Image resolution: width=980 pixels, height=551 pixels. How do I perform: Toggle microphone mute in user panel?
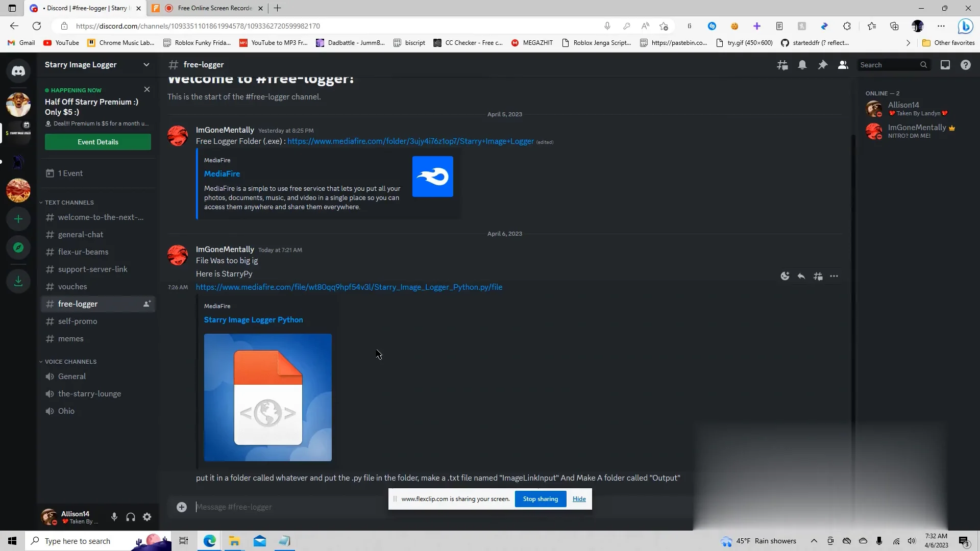tap(114, 517)
